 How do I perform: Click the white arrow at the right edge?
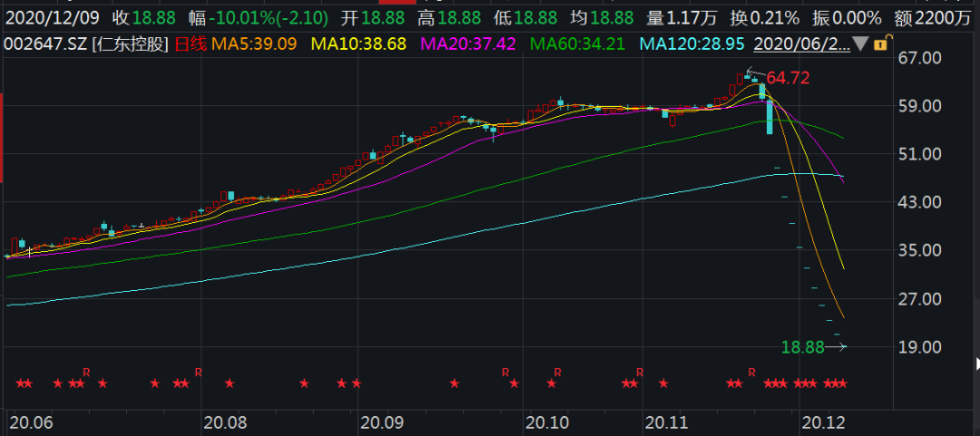(x=977, y=363)
